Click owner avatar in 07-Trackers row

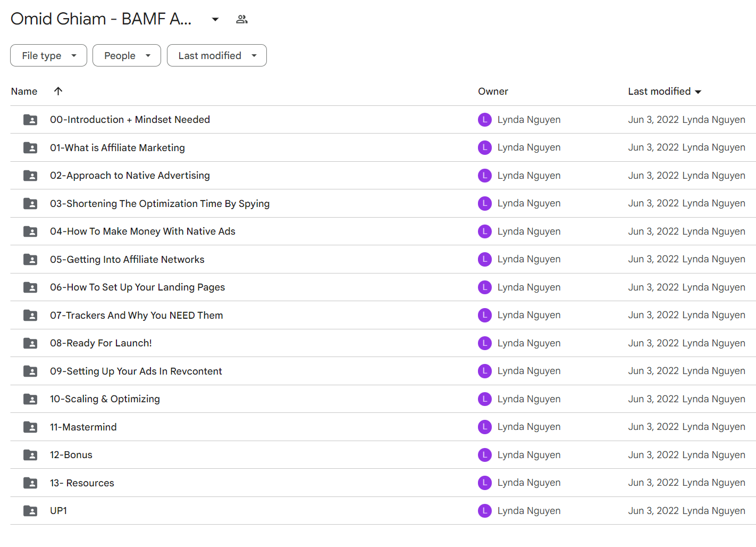pos(485,315)
